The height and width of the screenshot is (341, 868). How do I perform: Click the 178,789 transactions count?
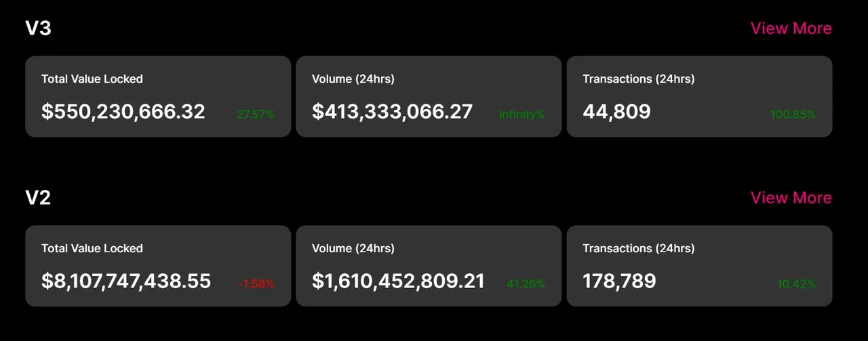point(619,281)
